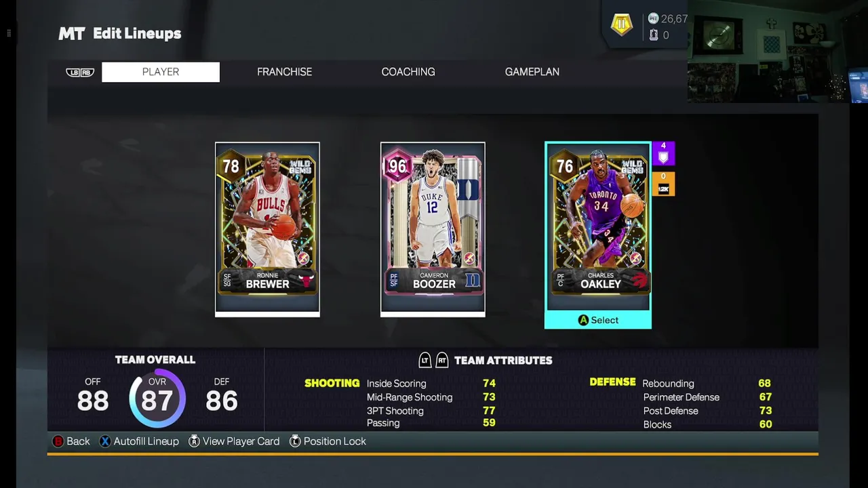This screenshot has height=488, width=868.
Task: Click the DEF 86 rating
Action: pyautogui.click(x=221, y=396)
